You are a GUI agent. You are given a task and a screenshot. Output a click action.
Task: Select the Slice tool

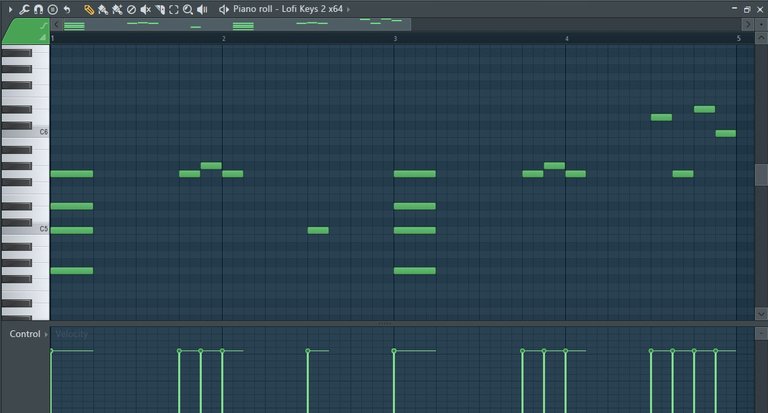[x=160, y=9]
